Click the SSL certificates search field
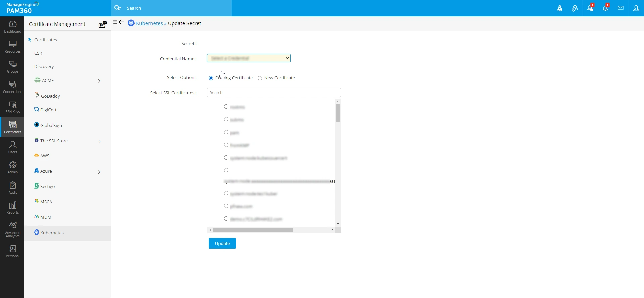The height and width of the screenshot is (298, 644). coord(274,93)
